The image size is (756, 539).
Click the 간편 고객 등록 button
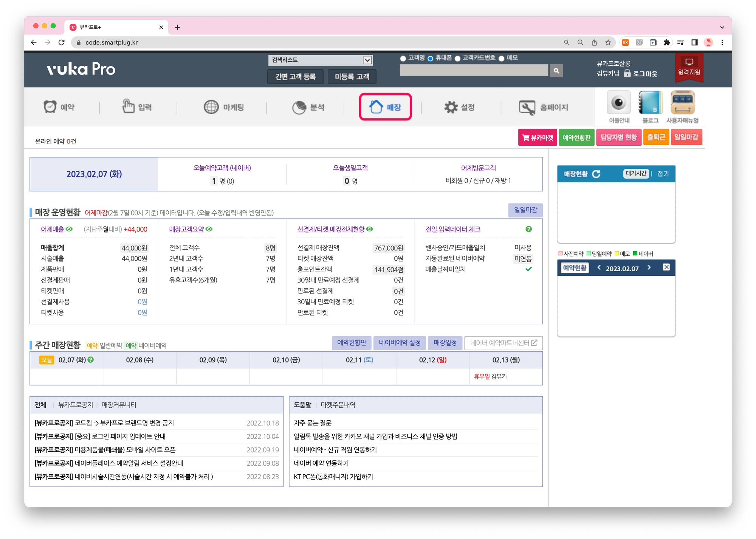[x=295, y=77]
